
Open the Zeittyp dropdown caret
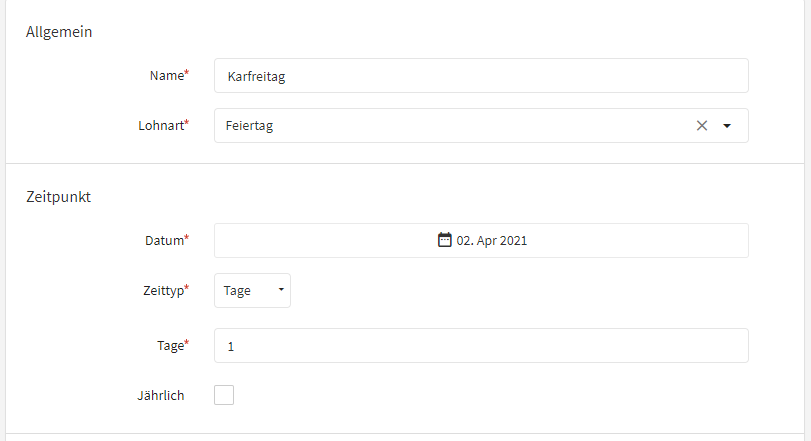[281, 290]
